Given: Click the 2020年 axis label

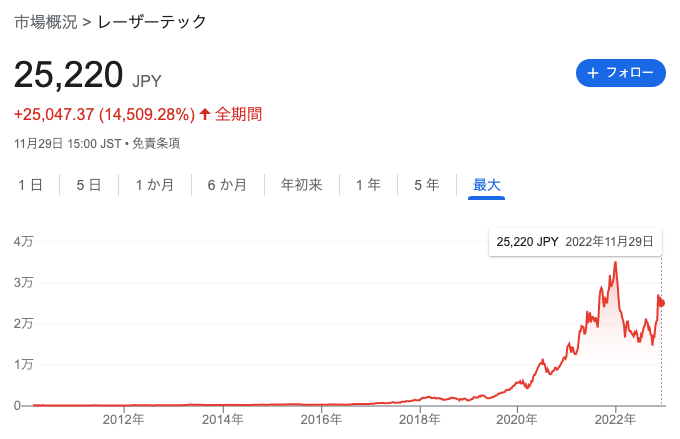Looking at the screenshot, I should pos(517,419).
